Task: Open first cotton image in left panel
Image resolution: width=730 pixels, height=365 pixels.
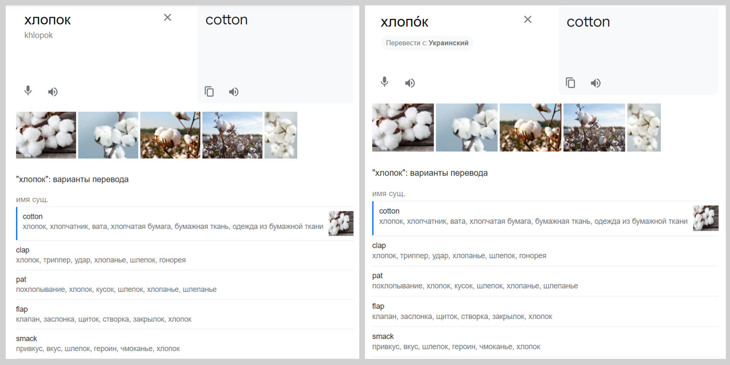Action: [x=46, y=135]
